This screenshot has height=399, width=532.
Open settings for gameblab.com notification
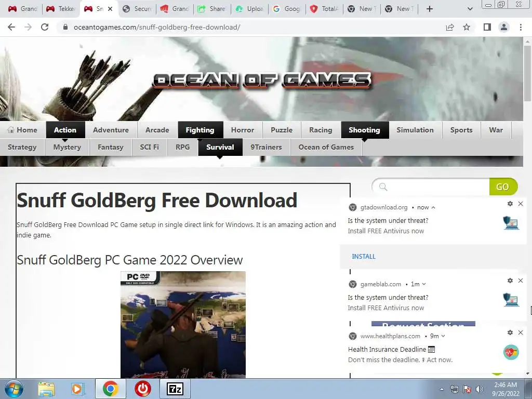510,281
